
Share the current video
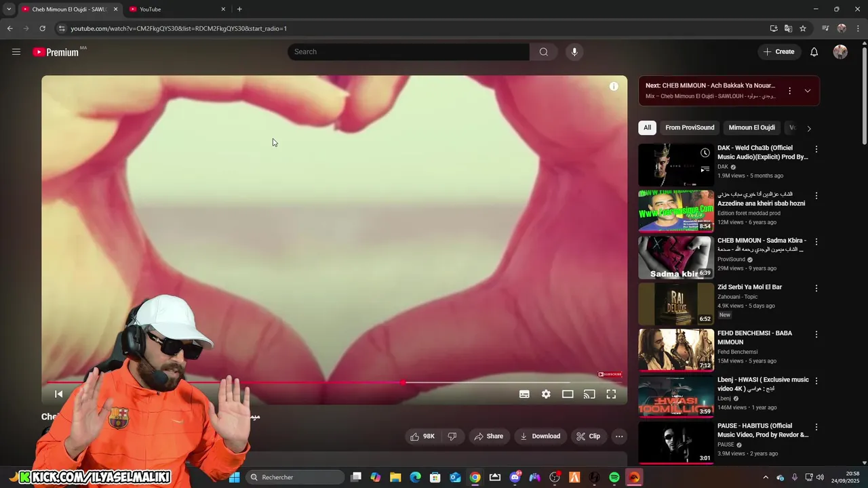489,436
